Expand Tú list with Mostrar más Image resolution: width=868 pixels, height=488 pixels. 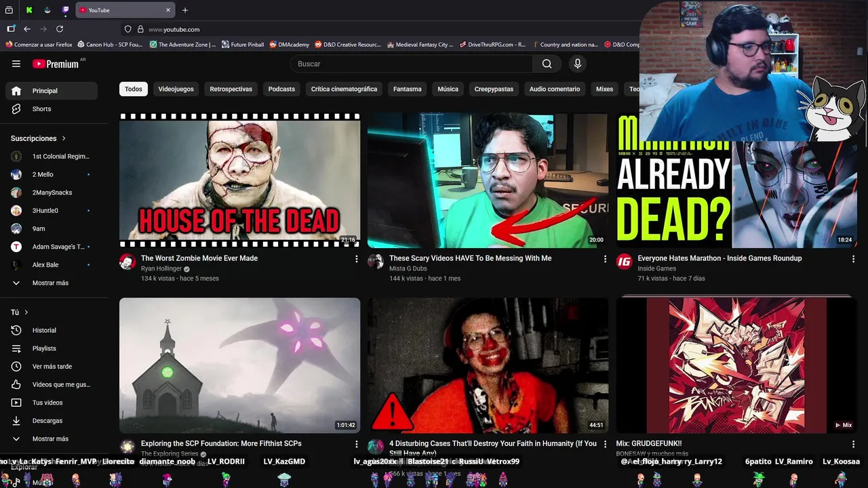click(52, 439)
